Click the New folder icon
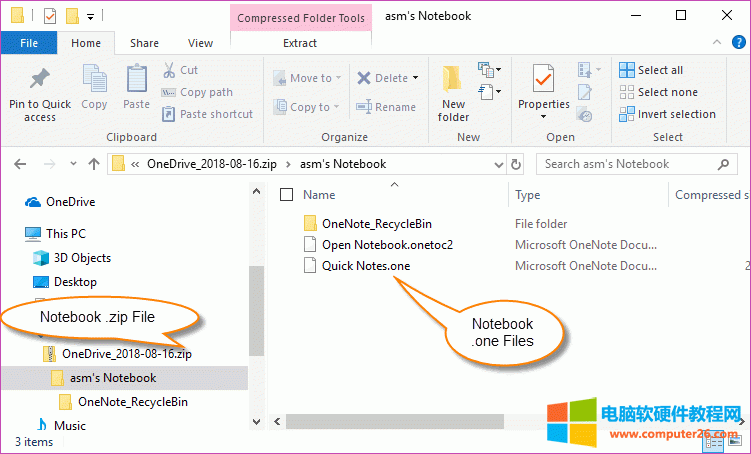Screen dimensions: 751x454 coord(453,80)
